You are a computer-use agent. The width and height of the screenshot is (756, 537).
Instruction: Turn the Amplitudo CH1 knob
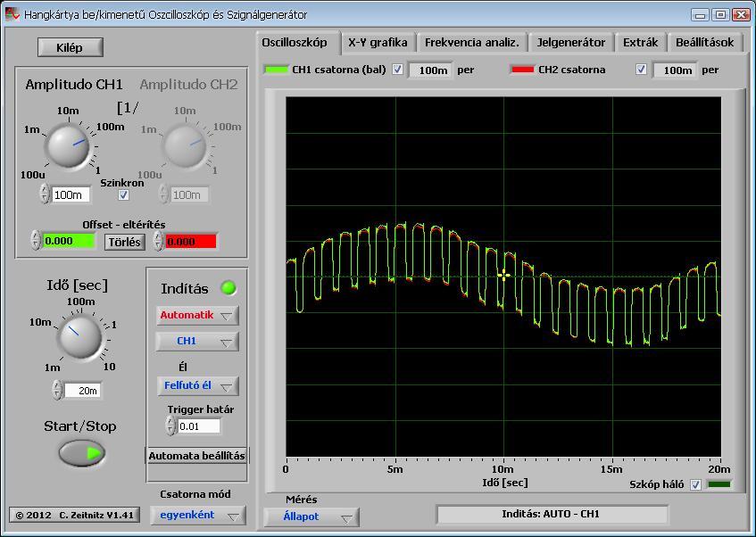(x=68, y=145)
